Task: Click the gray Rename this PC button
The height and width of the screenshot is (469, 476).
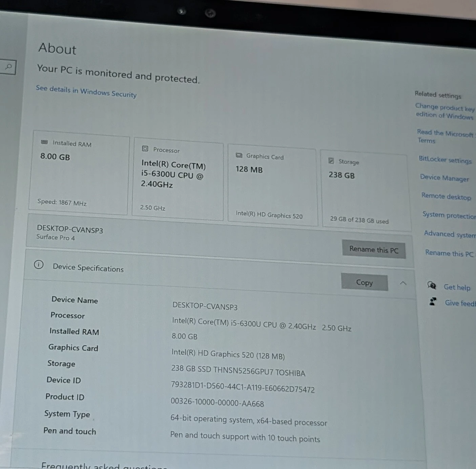Action: click(x=374, y=250)
